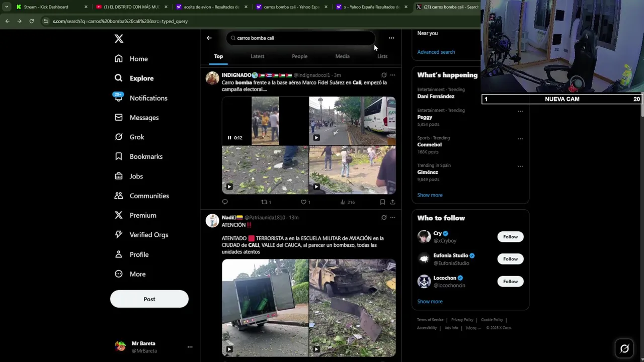This screenshot has height=362, width=644.
Task: Open the Accessibility footer link
Action: (427, 328)
